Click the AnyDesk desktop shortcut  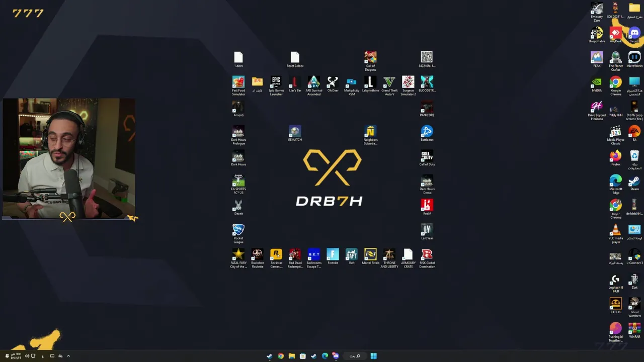click(x=615, y=35)
